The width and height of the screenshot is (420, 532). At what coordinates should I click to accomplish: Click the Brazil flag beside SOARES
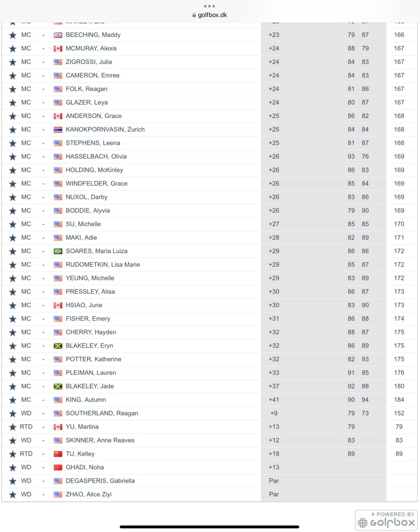pyautogui.click(x=58, y=251)
